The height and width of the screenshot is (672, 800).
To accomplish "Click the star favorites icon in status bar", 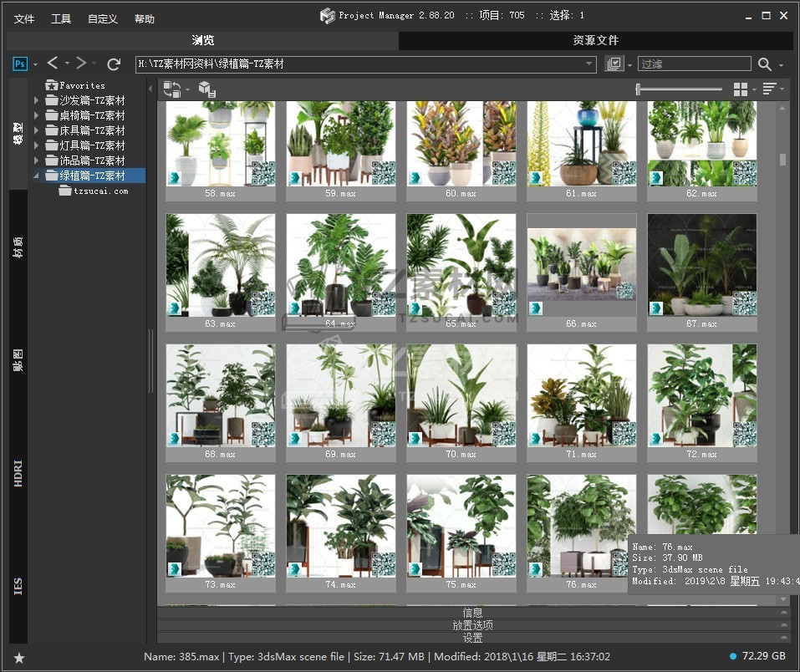I will click(x=19, y=658).
